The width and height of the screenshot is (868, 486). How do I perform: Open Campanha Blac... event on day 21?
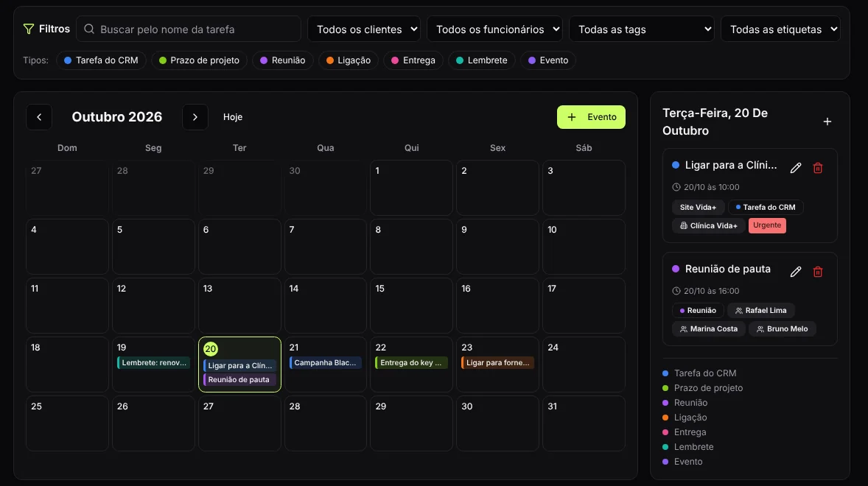coord(326,363)
